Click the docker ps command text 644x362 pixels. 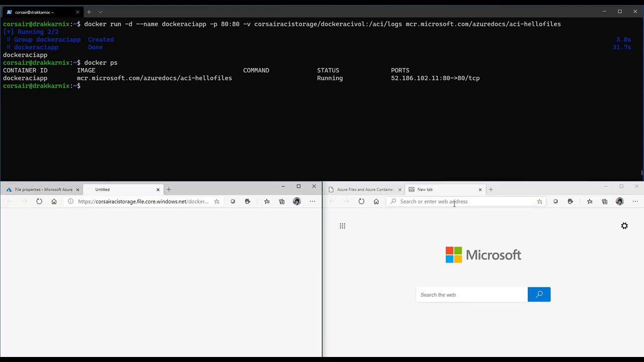click(101, 63)
